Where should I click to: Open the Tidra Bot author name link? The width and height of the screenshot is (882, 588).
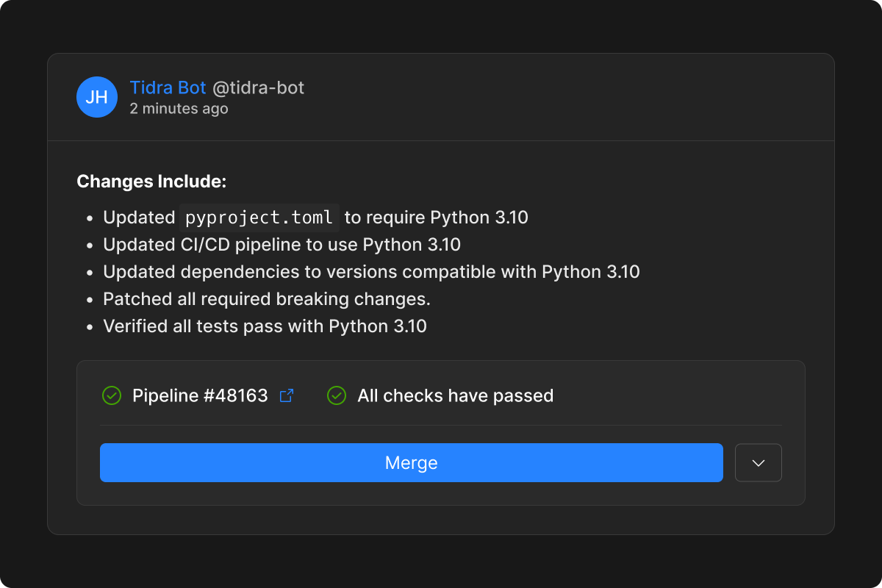(x=168, y=88)
